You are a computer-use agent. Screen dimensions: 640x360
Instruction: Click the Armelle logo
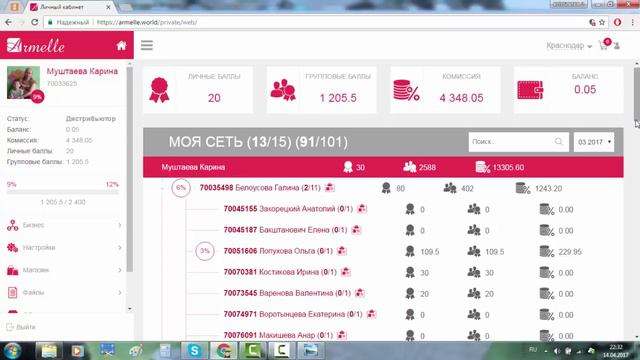tap(36, 45)
